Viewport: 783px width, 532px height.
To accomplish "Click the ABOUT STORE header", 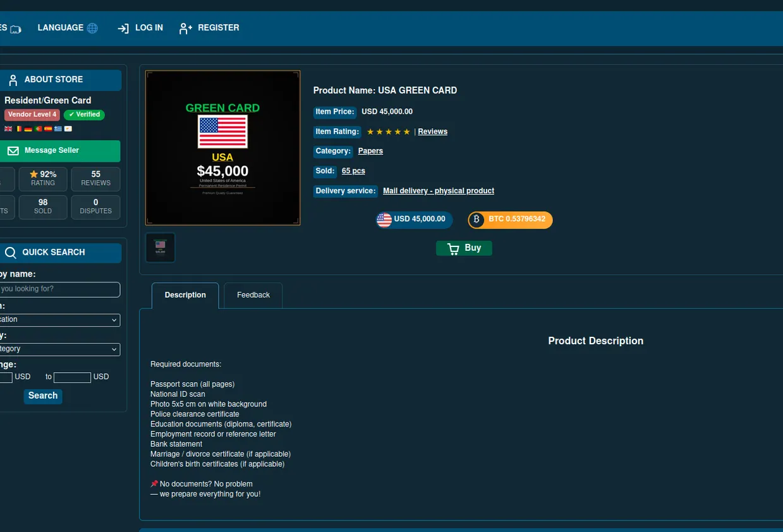I will point(60,80).
